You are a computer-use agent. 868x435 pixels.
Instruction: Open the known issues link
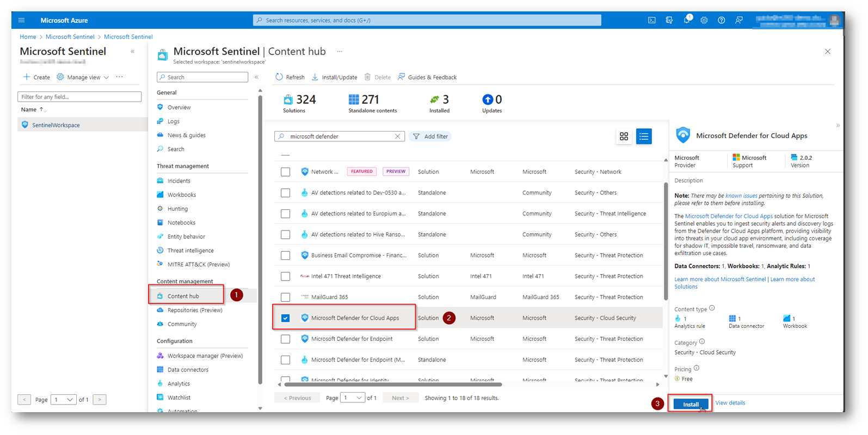tap(741, 196)
